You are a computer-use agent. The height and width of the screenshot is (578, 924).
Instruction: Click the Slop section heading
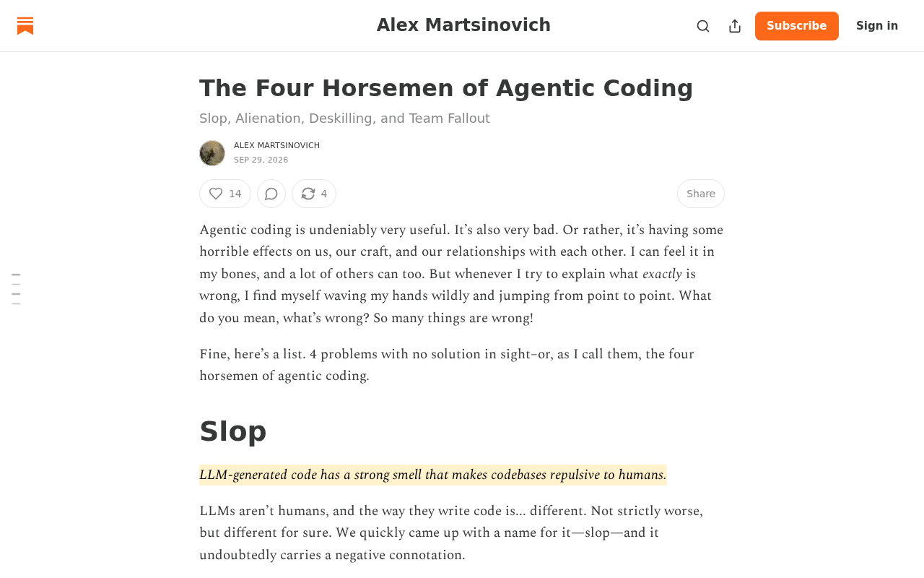[x=233, y=431]
